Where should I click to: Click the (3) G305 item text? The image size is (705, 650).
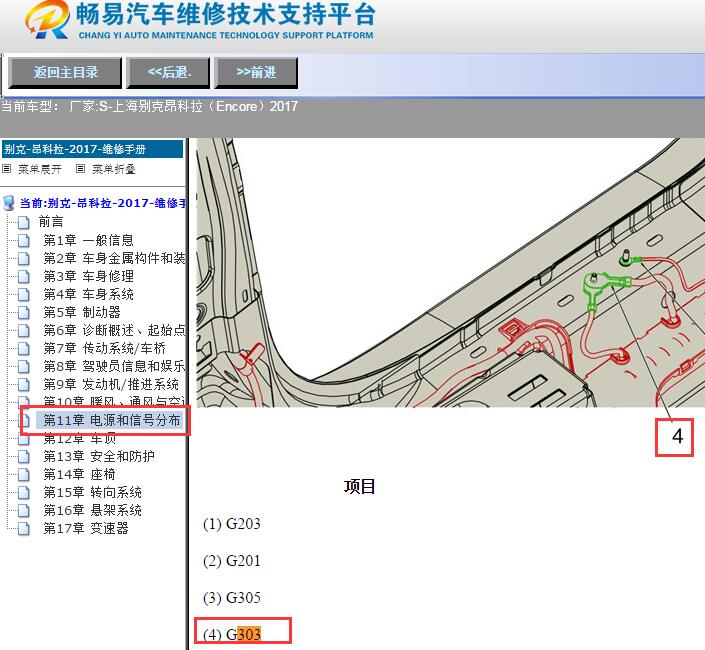point(232,597)
